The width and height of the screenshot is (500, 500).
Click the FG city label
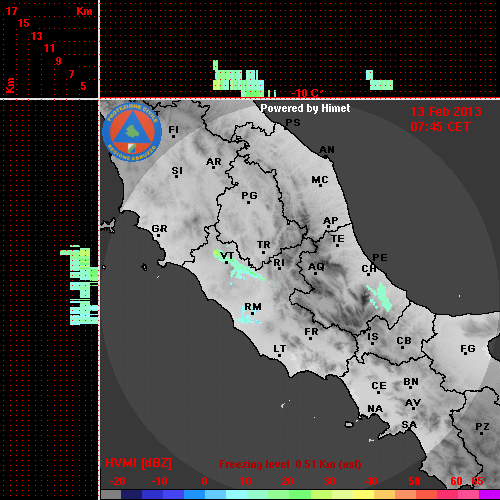468,349
